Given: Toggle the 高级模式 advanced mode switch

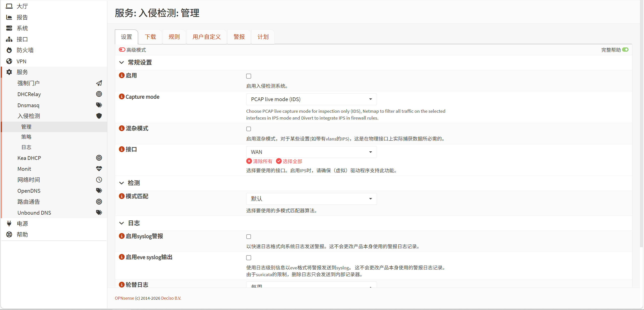Looking at the screenshot, I should [122, 50].
